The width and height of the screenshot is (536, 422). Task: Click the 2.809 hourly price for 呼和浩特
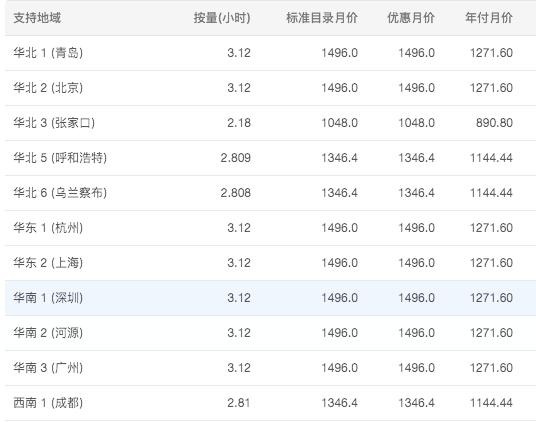[x=236, y=158]
